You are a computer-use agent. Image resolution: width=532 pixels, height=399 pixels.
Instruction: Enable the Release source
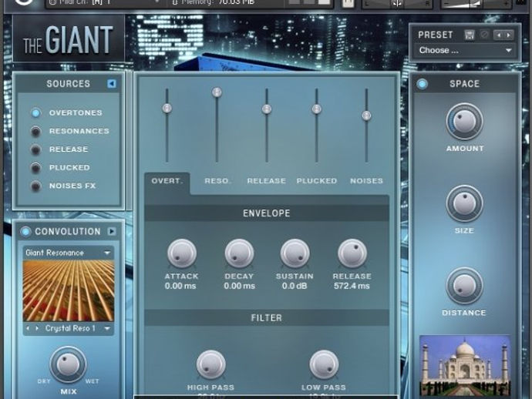tap(35, 149)
